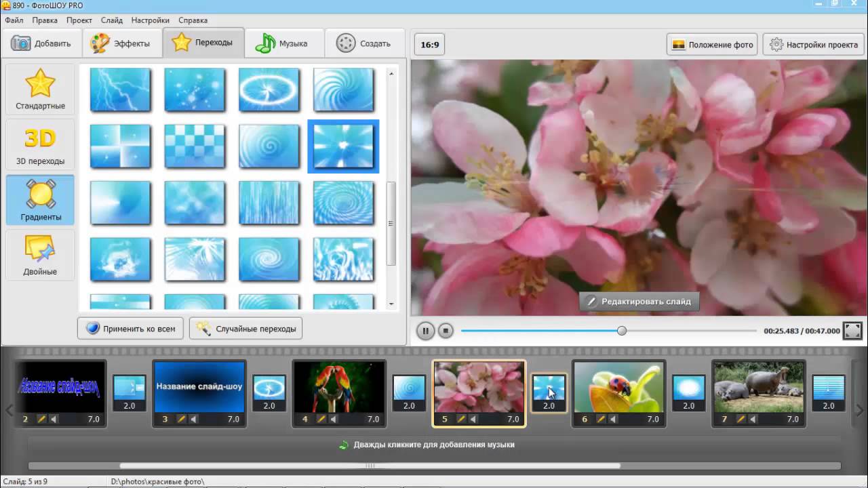Click the timeline horizontal scrollbar thumb
This screenshot has height=488, width=868.
370,466
